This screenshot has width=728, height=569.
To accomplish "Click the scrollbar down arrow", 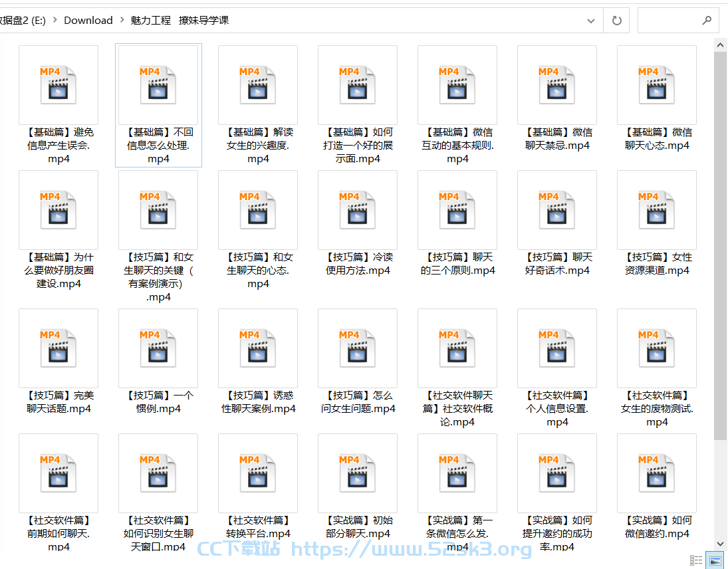I will coord(720,543).
